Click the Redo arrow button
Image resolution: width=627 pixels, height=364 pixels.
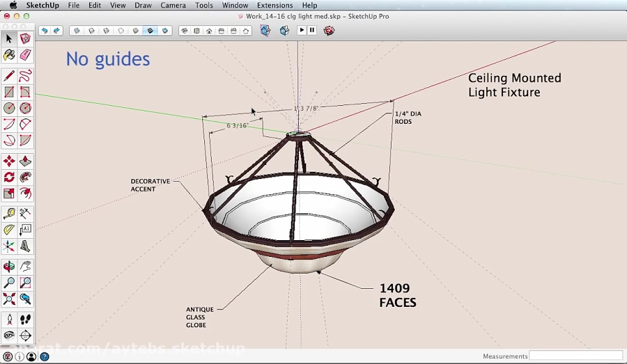57,31
